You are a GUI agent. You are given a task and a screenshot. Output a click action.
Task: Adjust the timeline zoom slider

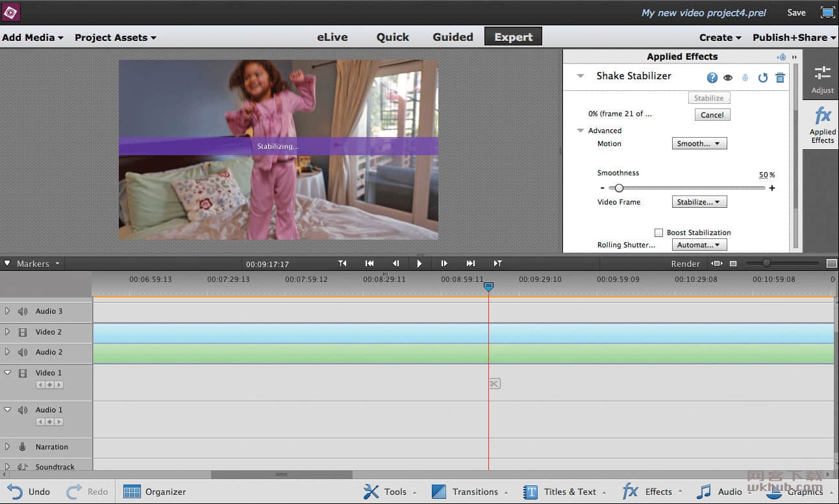tap(767, 263)
